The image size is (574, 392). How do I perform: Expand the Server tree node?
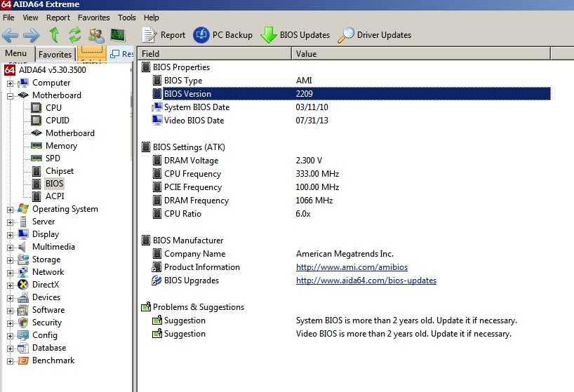coord(11,222)
